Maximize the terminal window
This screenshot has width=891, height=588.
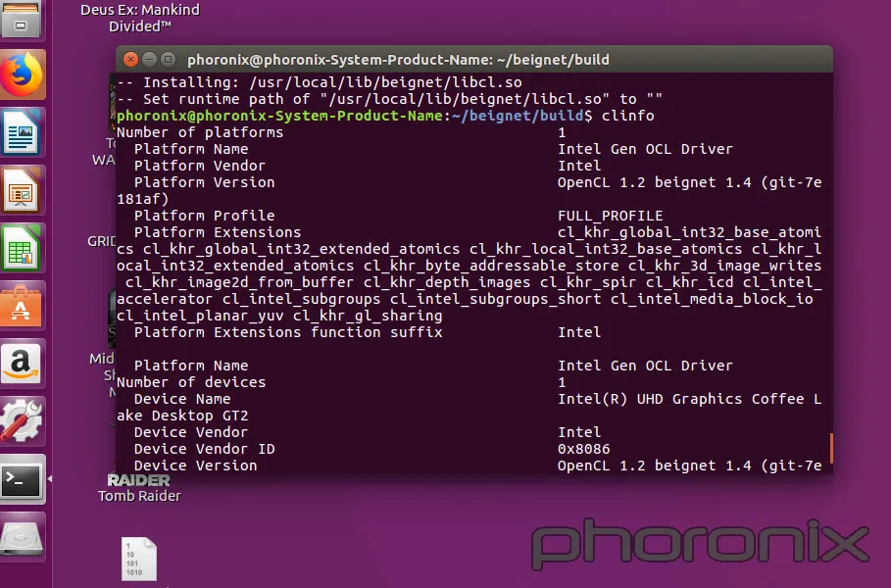pos(169,59)
